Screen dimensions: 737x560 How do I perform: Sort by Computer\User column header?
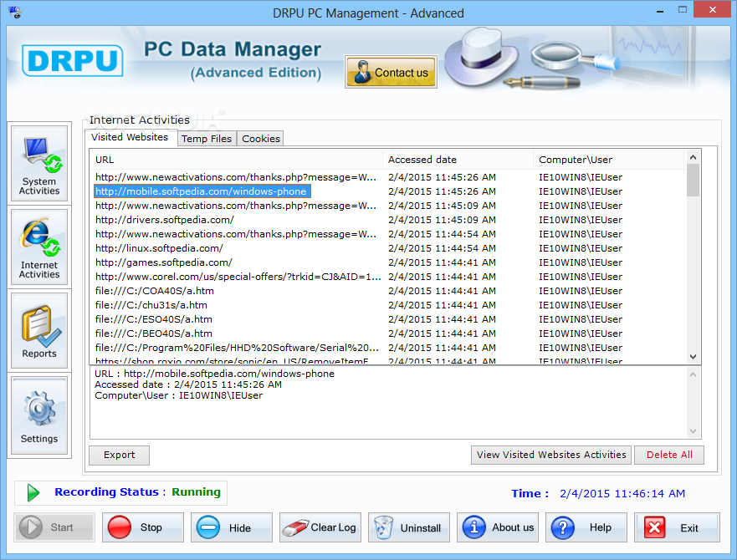pos(609,160)
